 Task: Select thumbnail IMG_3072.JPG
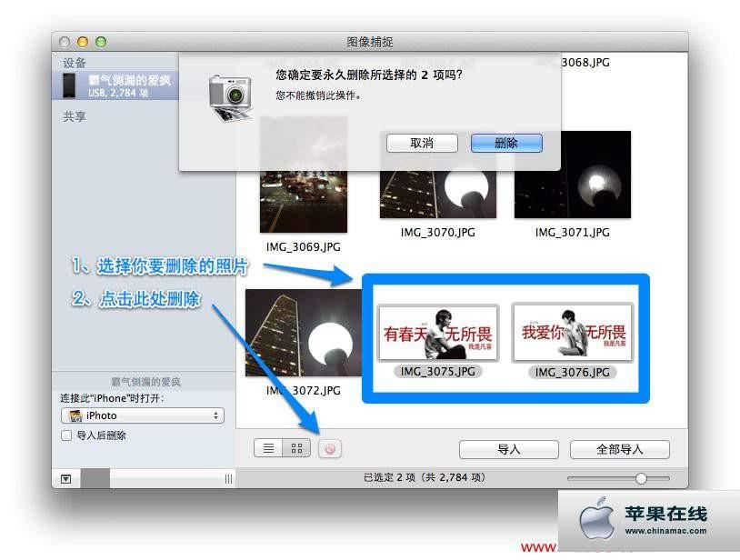click(304, 333)
